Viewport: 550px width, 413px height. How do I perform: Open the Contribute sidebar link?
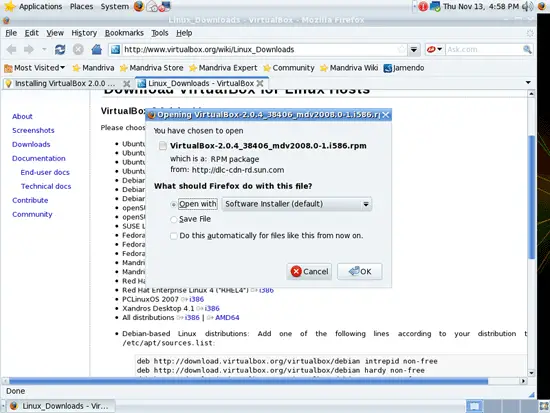[x=30, y=200]
